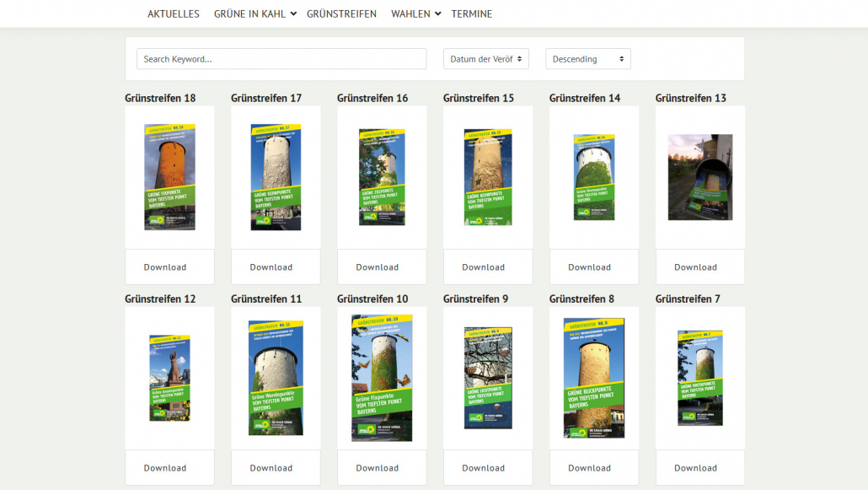Viewport: 868px width, 490px height.
Task: Select the Grünstreifen 15 cover image
Action: [x=488, y=177]
